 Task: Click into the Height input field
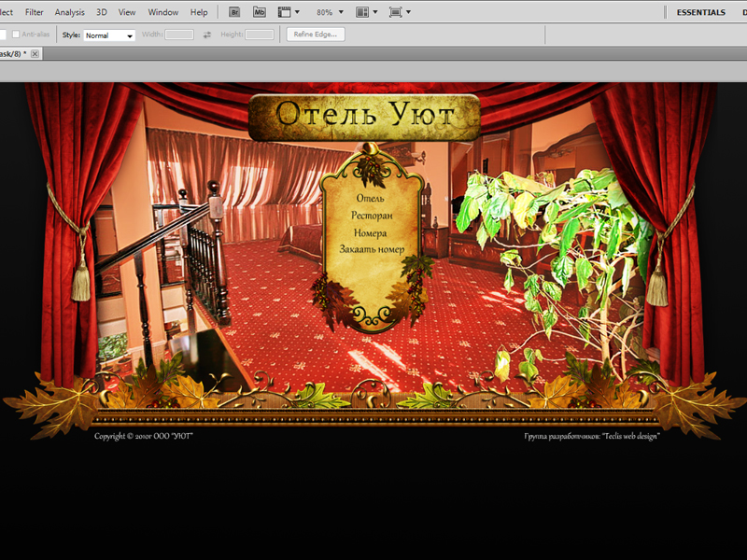tap(259, 35)
